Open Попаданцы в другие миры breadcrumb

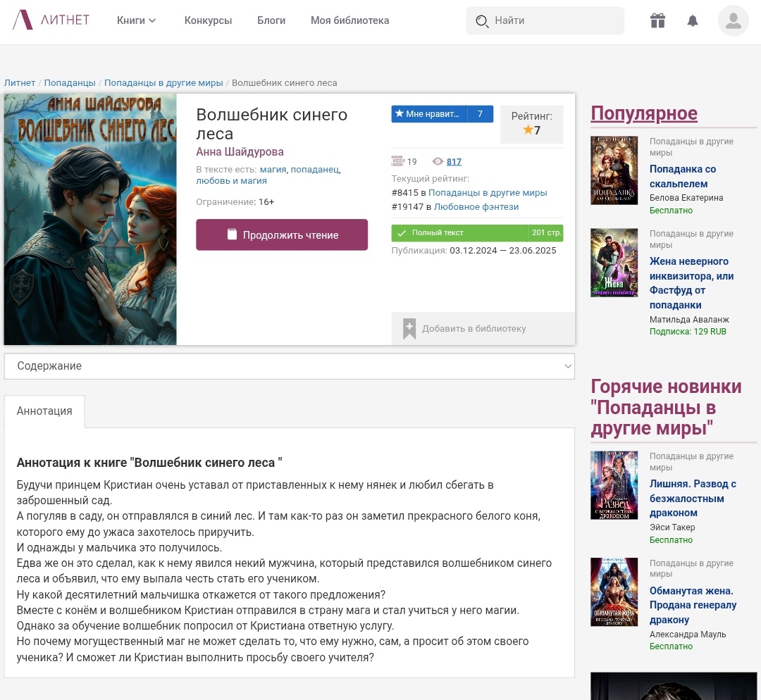click(x=163, y=83)
